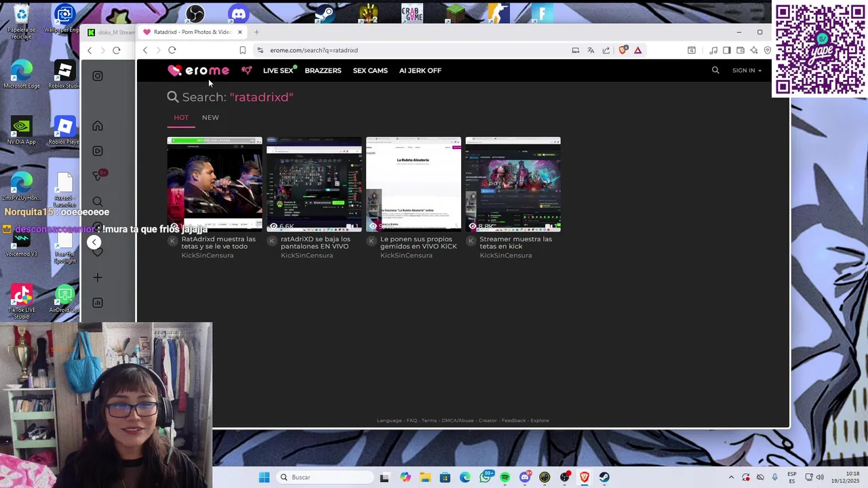
Task: Close the Ratadrixd tab
Action: click(x=239, y=32)
